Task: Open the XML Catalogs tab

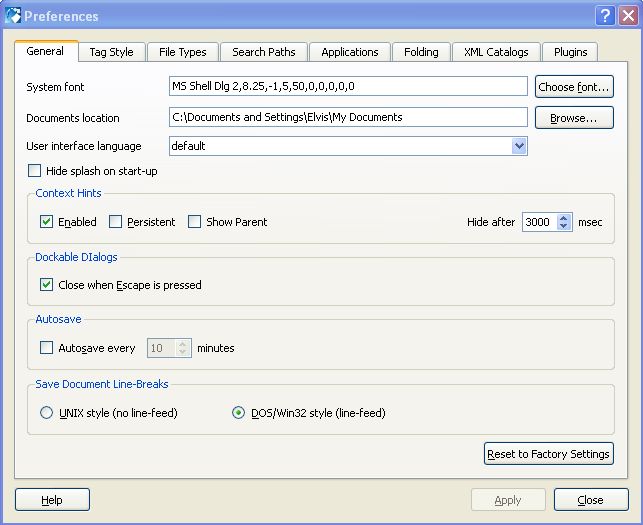Action: pyautogui.click(x=495, y=52)
